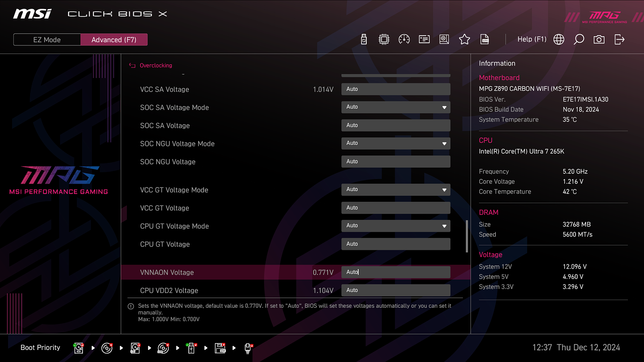The width and height of the screenshot is (644, 362).
Task: Select the USB optical drive boot device
Action: click(x=163, y=348)
